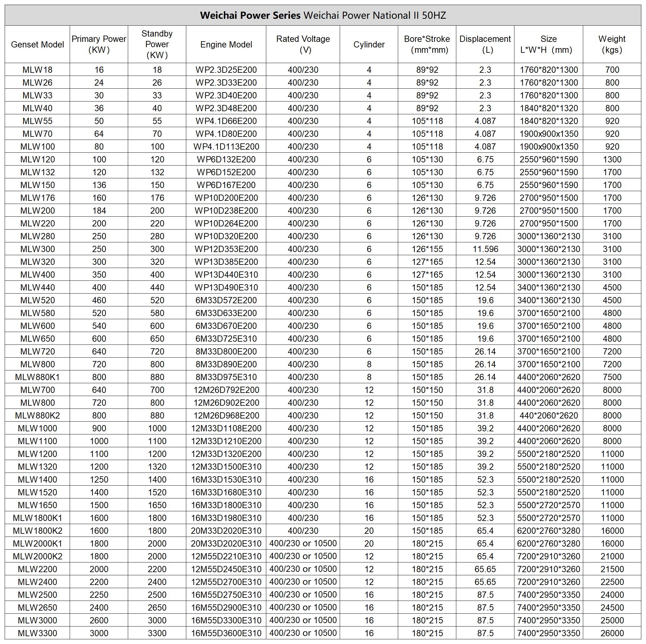
Task: Select engine model 6M33D633E200
Action: pos(226,313)
